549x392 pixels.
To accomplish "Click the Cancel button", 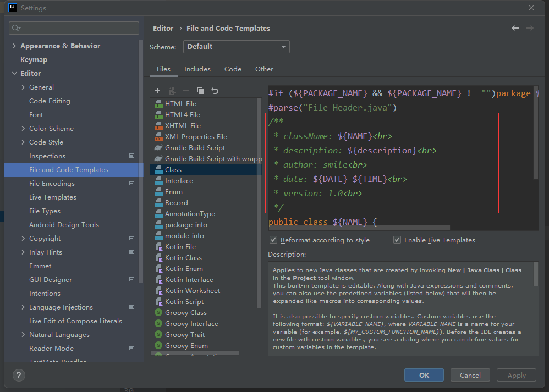I will (x=470, y=375).
